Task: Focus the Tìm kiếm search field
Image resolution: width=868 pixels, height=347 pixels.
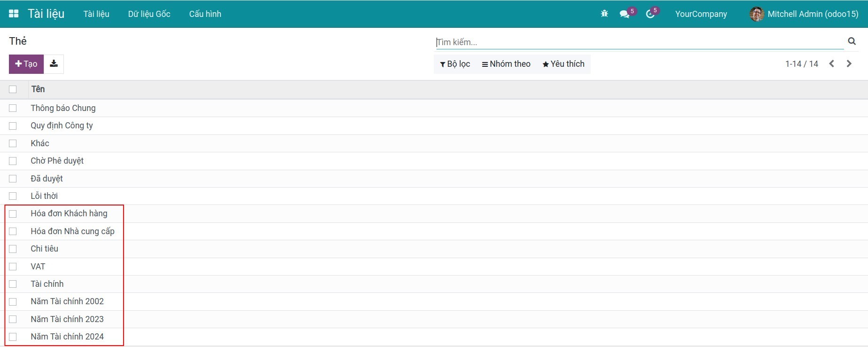Action: click(639, 42)
